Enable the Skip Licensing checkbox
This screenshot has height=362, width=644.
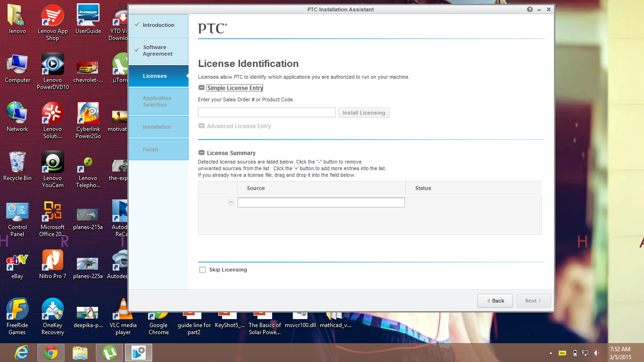203,270
